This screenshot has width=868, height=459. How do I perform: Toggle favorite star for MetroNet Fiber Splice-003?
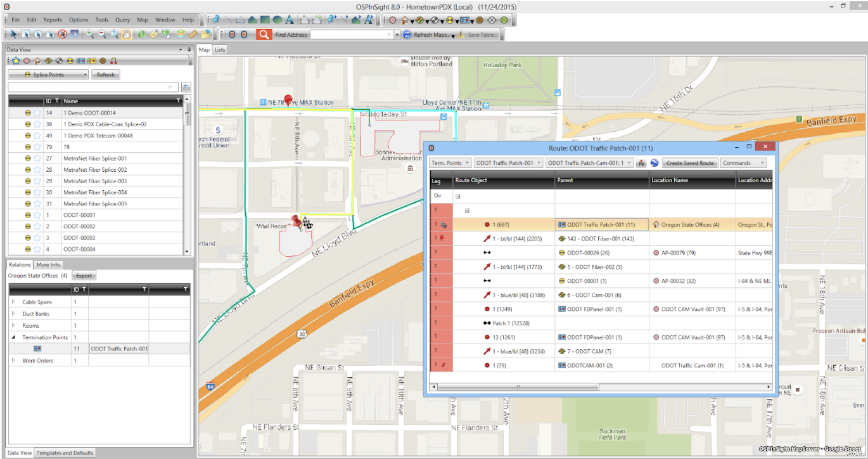37,181
